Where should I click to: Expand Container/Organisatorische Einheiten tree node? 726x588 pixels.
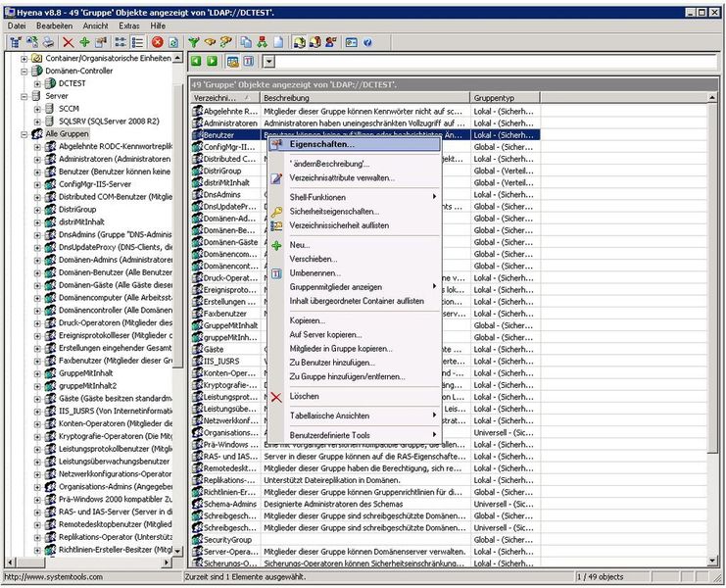[24, 59]
